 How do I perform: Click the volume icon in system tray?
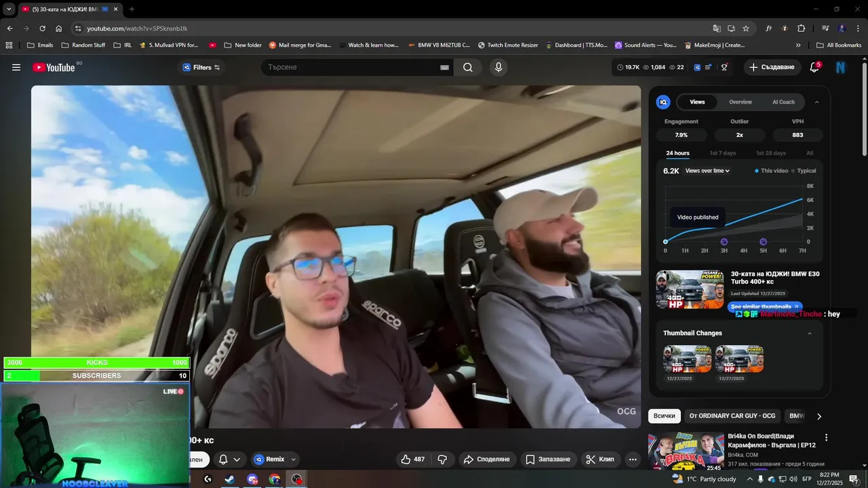793,479
